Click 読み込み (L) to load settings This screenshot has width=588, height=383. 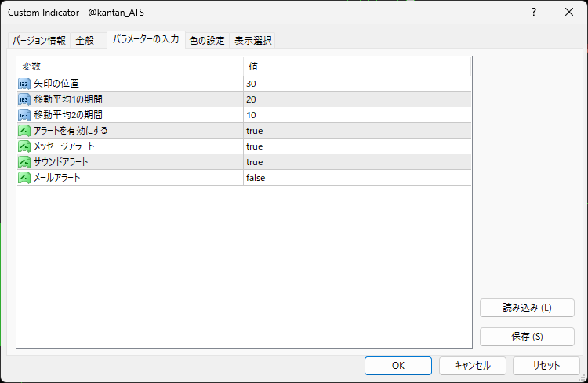[x=527, y=308]
